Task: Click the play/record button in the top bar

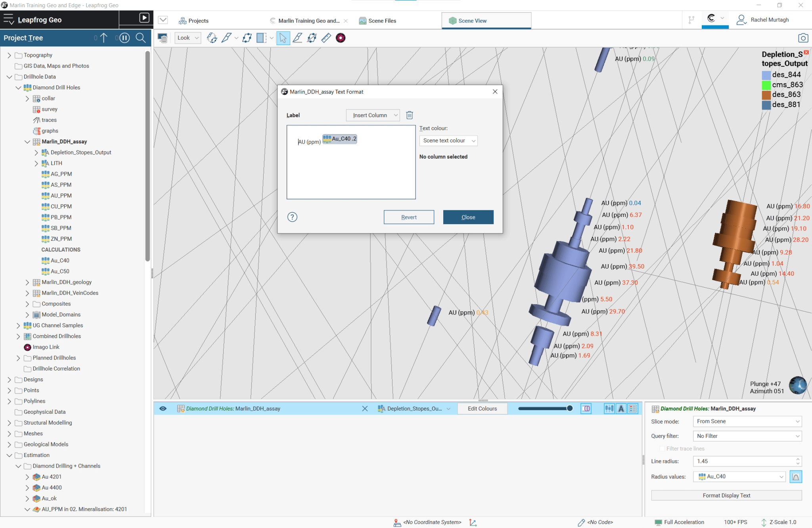Action: [x=144, y=18]
